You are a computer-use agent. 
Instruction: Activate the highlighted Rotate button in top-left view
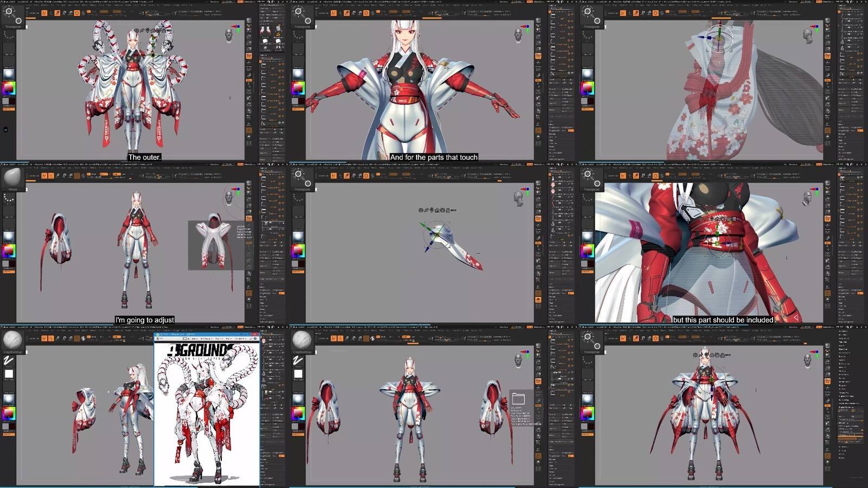tap(76, 13)
